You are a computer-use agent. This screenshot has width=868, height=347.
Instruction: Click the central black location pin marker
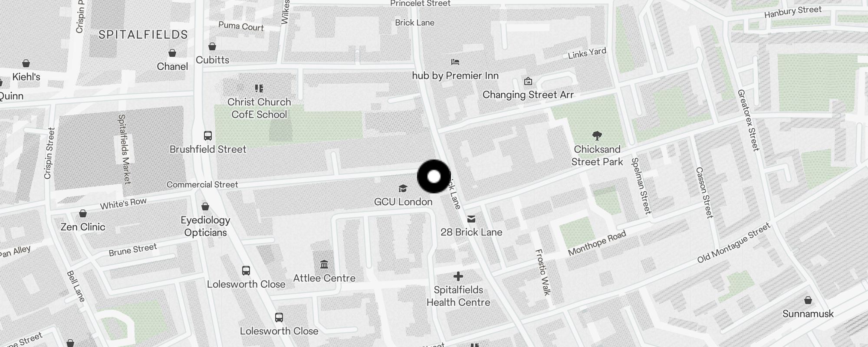(434, 177)
